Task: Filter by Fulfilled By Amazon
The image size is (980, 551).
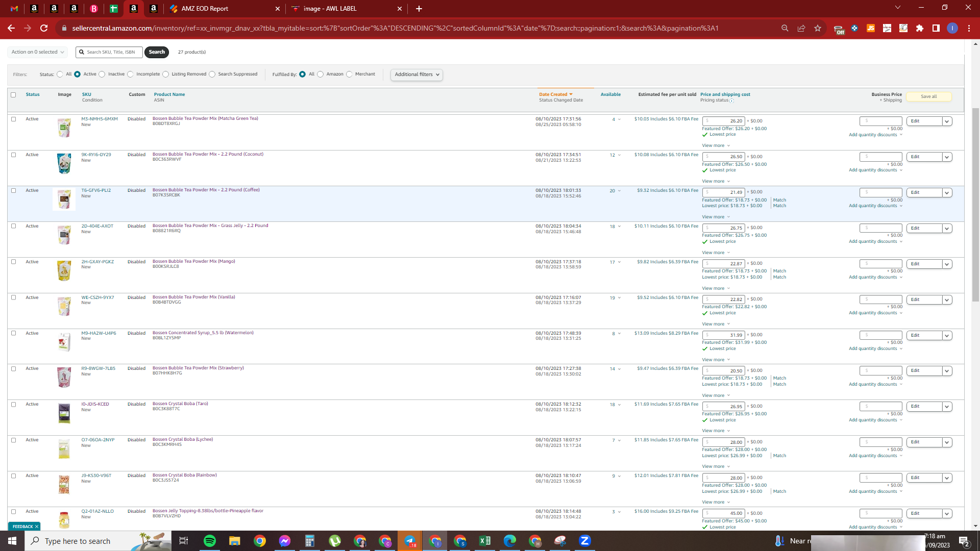Action: click(x=320, y=74)
